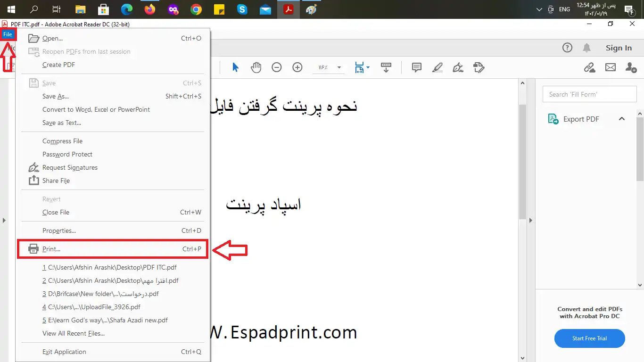Open the taskbar search magnifier
This screenshot has width=644, height=362.
tap(34, 9)
